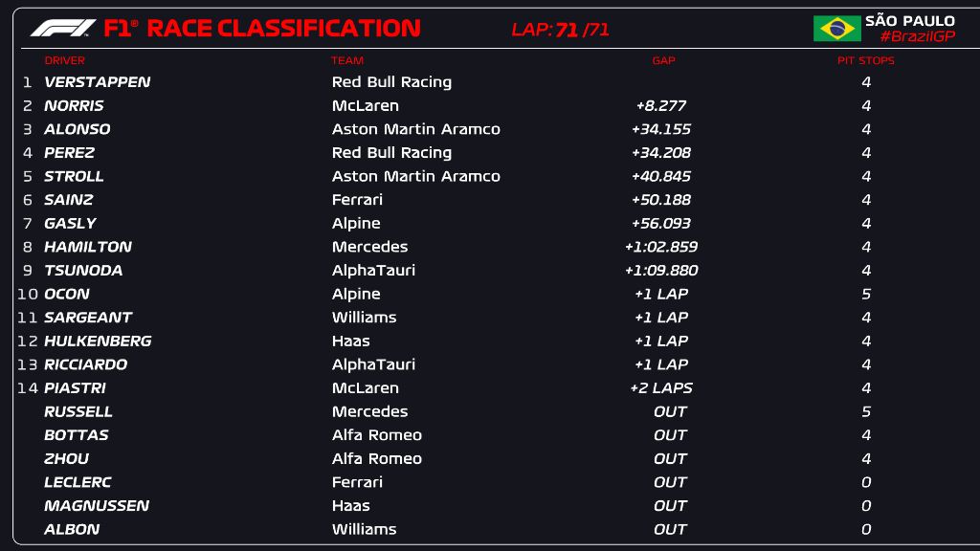Sort by the GAP column header
980x551 pixels.
663,60
